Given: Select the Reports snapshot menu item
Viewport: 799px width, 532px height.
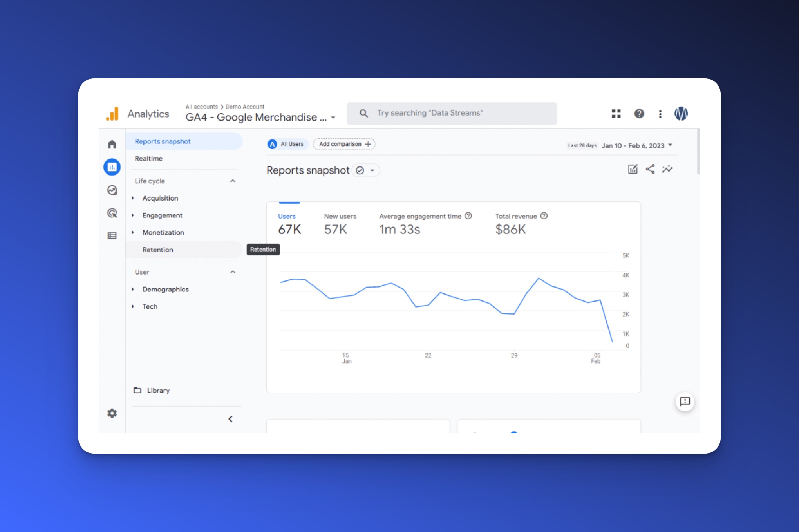Looking at the screenshot, I should (x=163, y=141).
